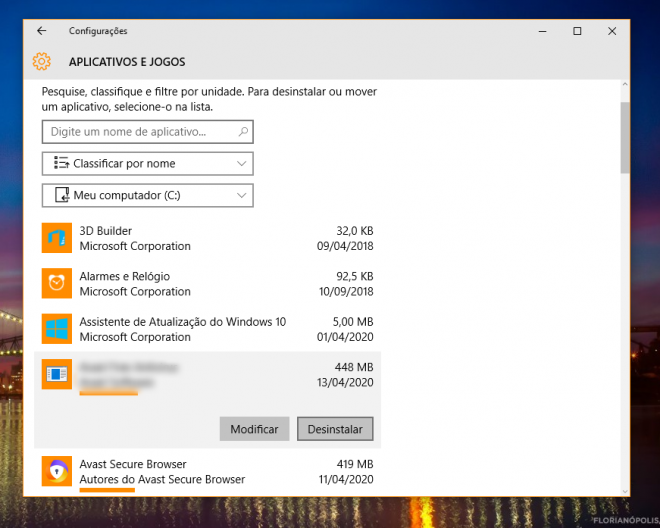Viewport: 660px width, 528px height.
Task: Close the Configurações window
Action: tap(612, 31)
